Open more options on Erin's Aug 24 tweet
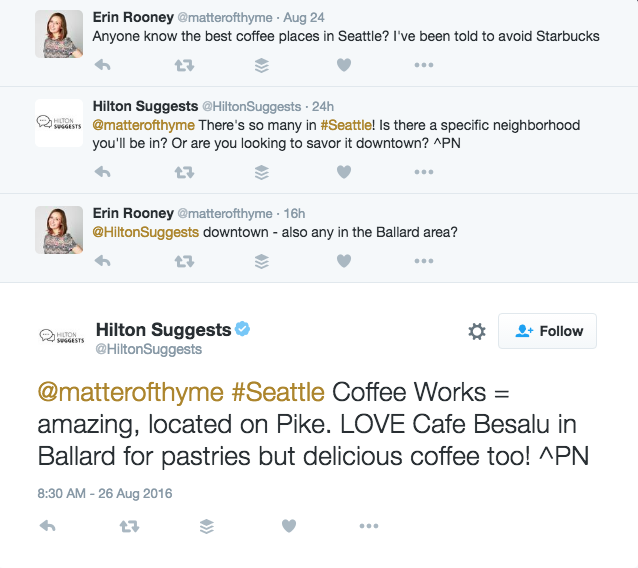Screen dimensions: 638x568 [x=424, y=65]
